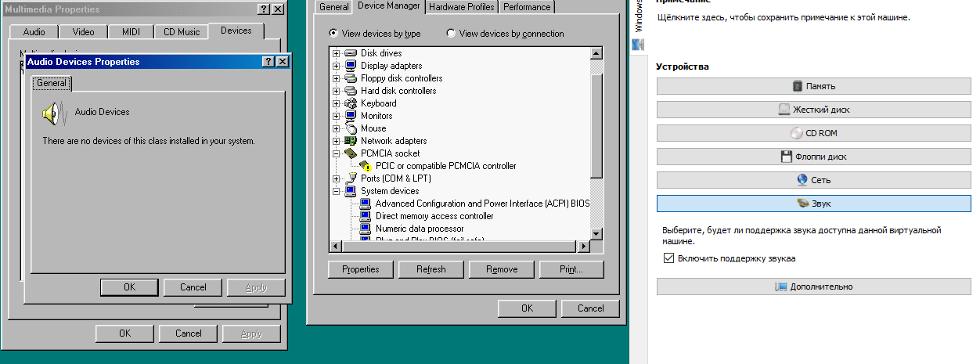Expand the Disk drives tree node
Viewport: 980px width, 364px height.
click(x=337, y=53)
